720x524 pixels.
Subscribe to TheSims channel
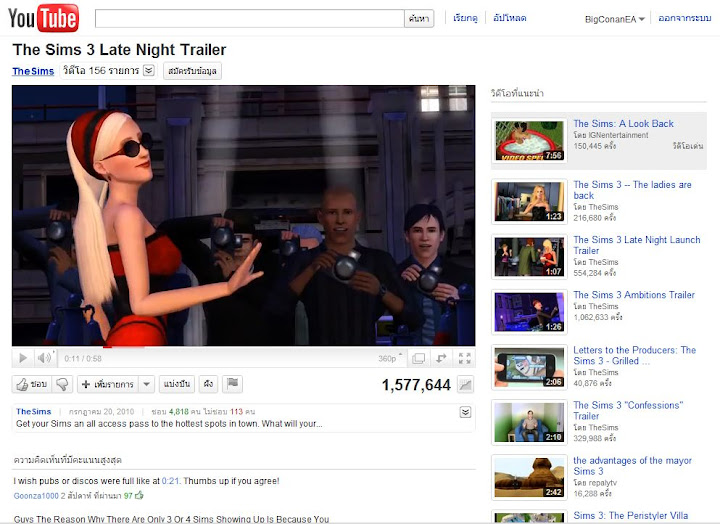tap(192, 71)
